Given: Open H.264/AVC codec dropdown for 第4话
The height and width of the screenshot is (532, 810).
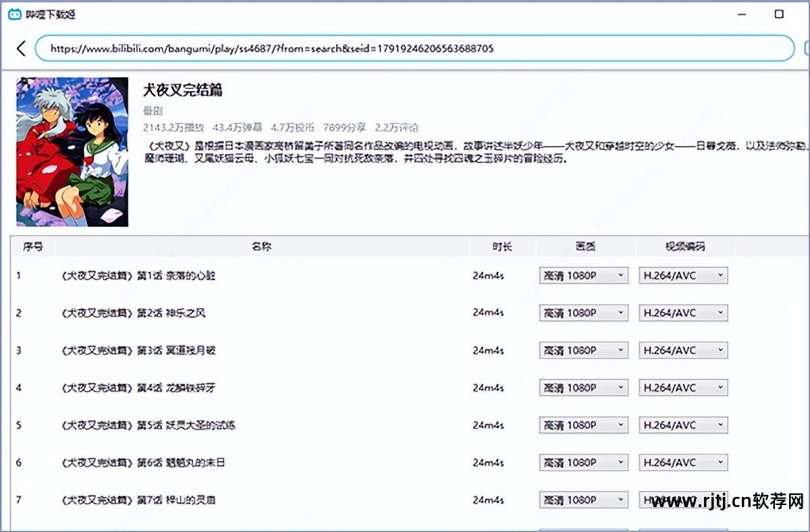Looking at the screenshot, I should click(x=683, y=388).
